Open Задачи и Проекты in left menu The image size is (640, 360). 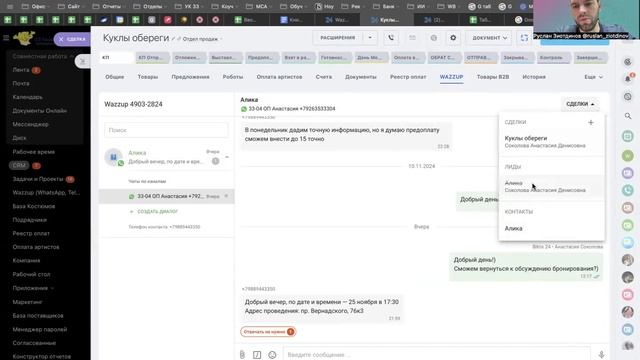point(38,179)
